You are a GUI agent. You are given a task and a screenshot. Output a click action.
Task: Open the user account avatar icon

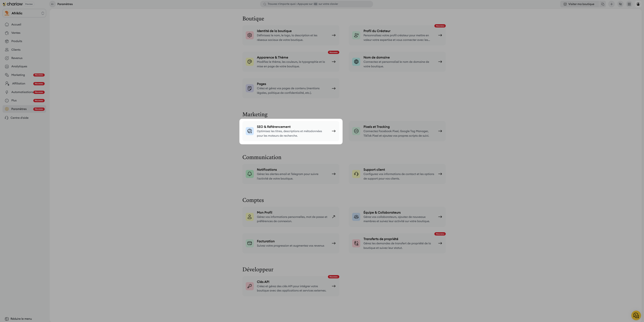[x=638, y=4]
